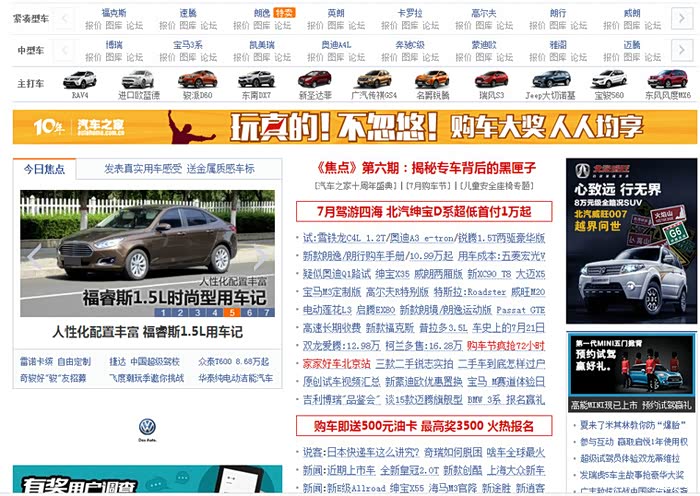Open headline 《焦点》第六期:揭秘专车背后的黑匣子

(425, 168)
